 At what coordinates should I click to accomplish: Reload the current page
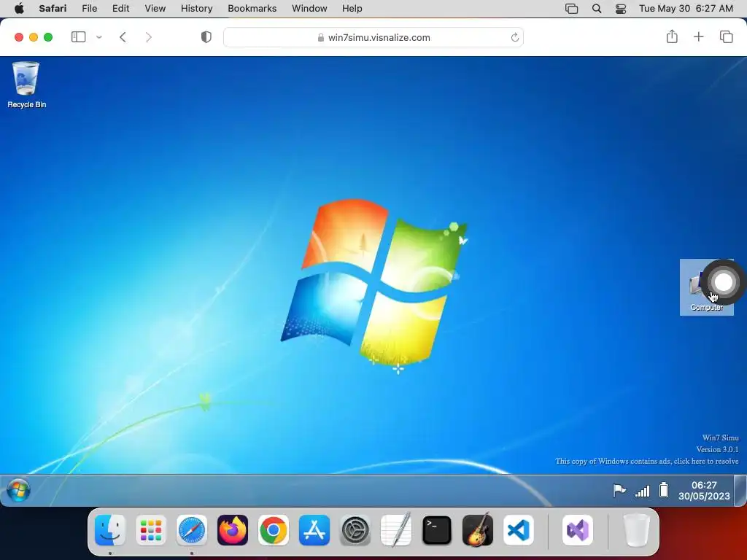tap(514, 37)
